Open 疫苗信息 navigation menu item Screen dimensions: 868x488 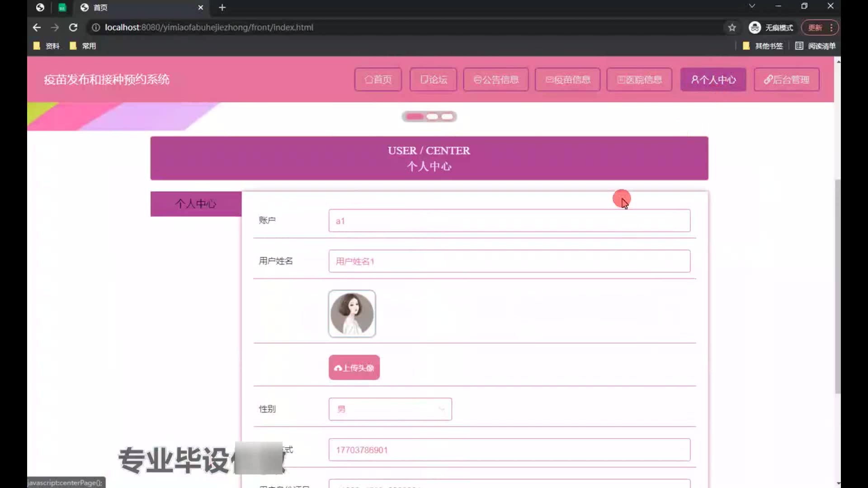click(567, 80)
